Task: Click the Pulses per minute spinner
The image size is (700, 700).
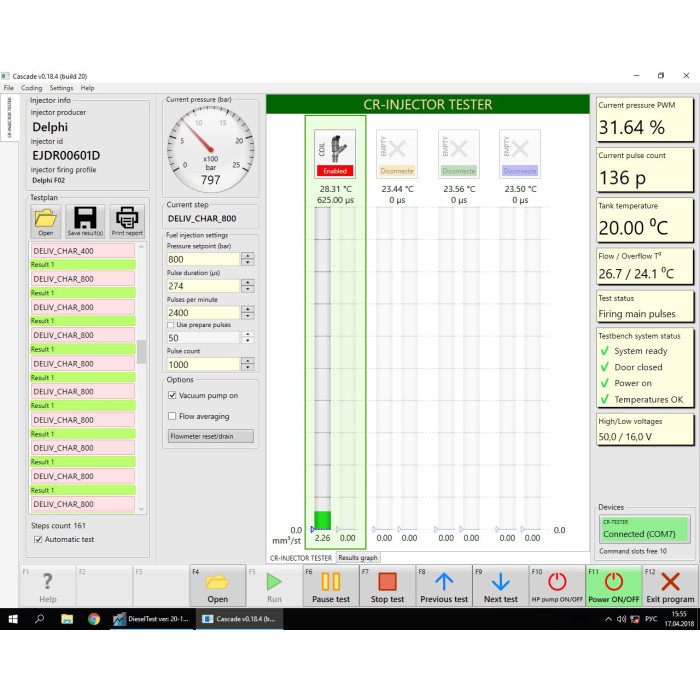Action: (x=247, y=313)
